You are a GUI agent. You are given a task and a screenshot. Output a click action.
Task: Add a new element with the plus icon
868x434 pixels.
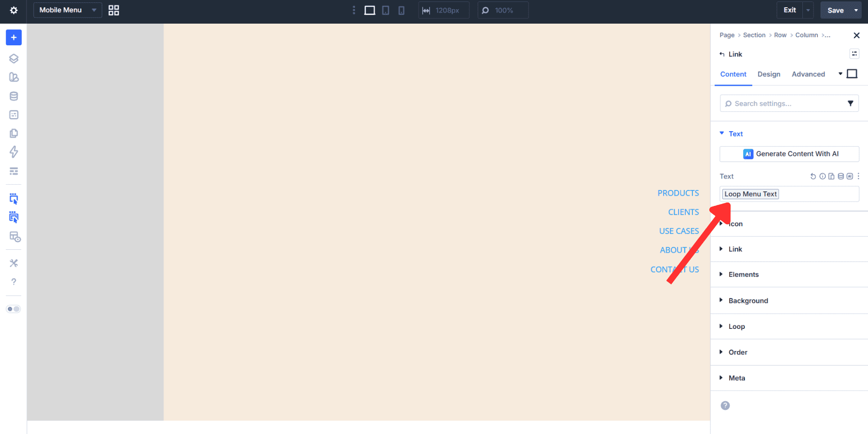click(x=14, y=37)
